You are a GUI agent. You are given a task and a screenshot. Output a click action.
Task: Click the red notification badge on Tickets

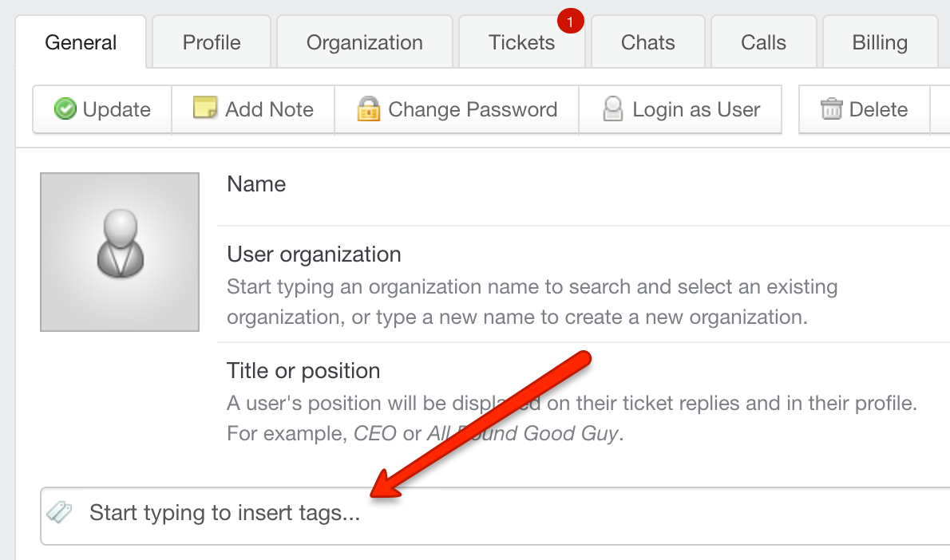tap(570, 22)
